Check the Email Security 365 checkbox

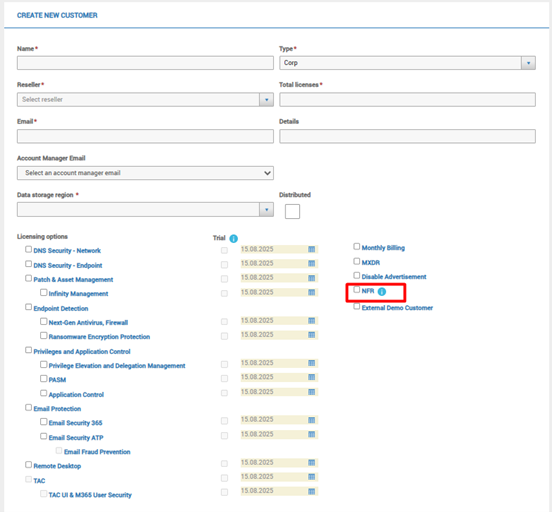point(44,422)
